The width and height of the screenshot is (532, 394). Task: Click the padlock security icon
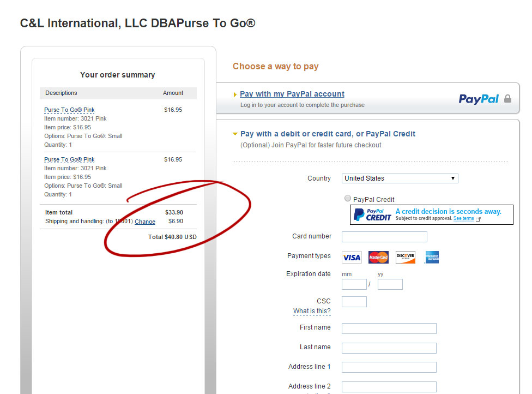coord(507,99)
